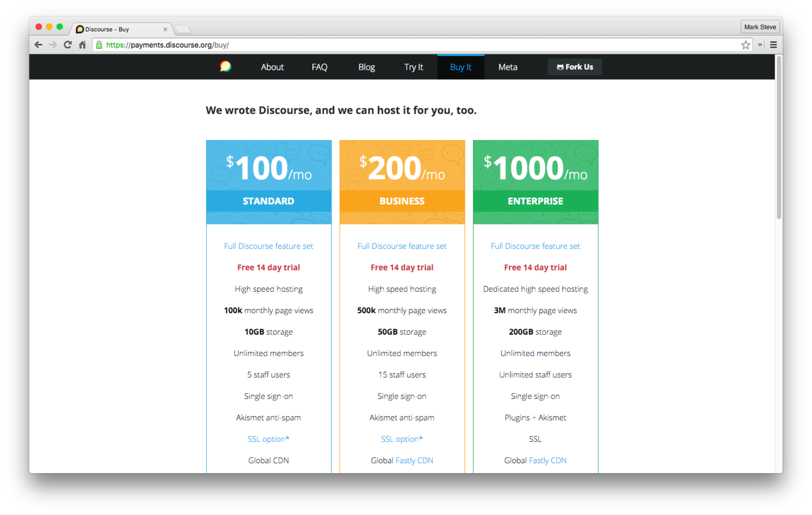
Task: Click the 500k monthly page views text
Action: point(402,310)
